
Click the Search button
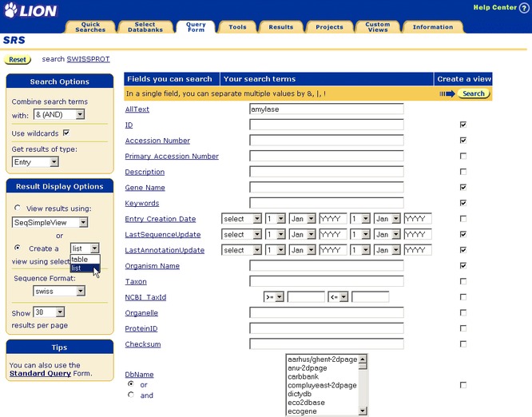click(x=474, y=93)
